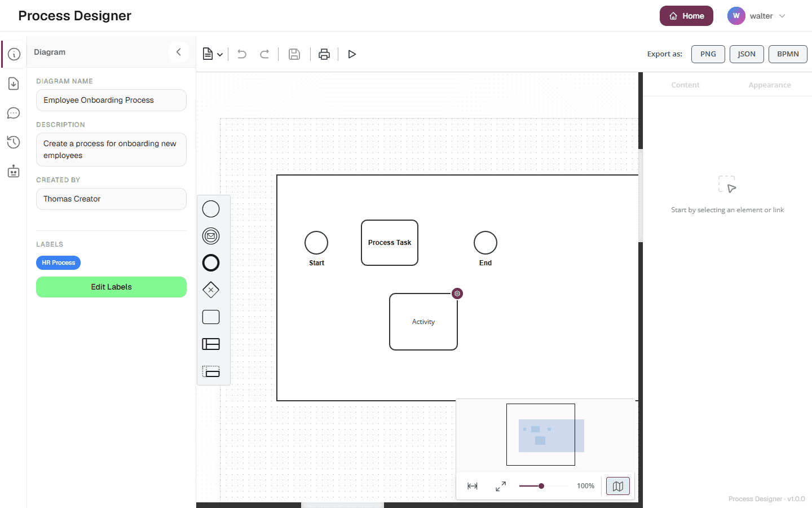Select the end event thick circle shape
Image resolution: width=812 pixels, height=508 pixels.
point(211,263)
